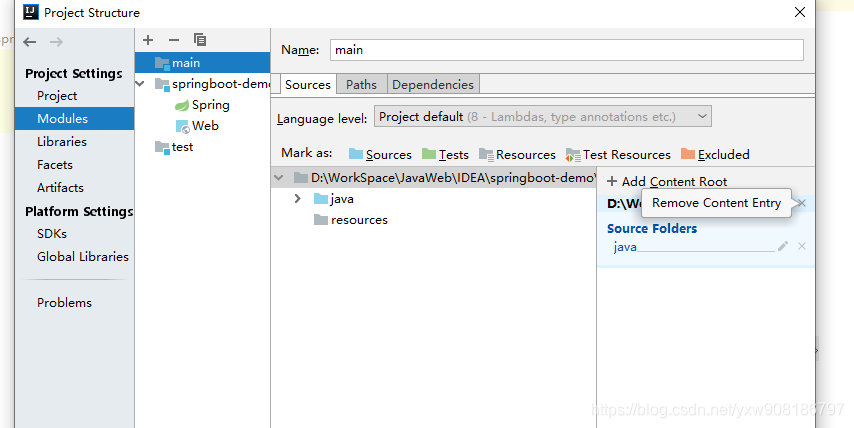Screen dimensions: 854x428
Task: Remove selected module with minus icon
Action: pos(174,40)
